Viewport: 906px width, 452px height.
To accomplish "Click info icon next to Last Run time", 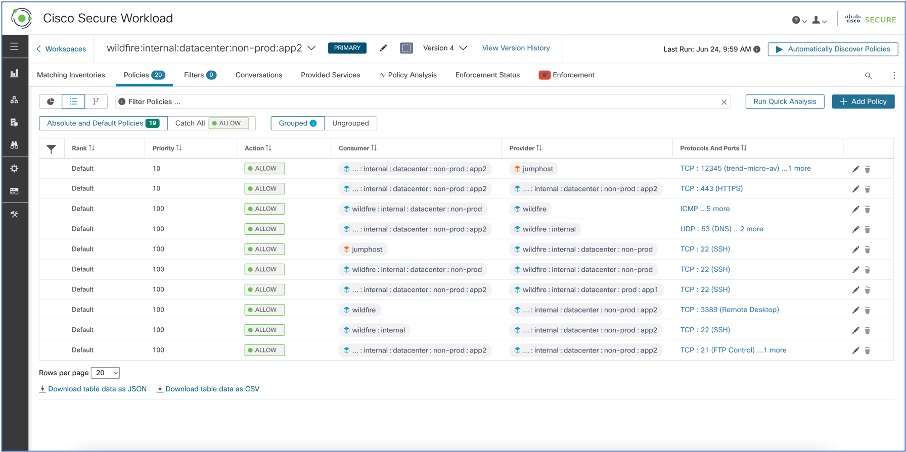I will pyautogui.click(x=757, y=49).
